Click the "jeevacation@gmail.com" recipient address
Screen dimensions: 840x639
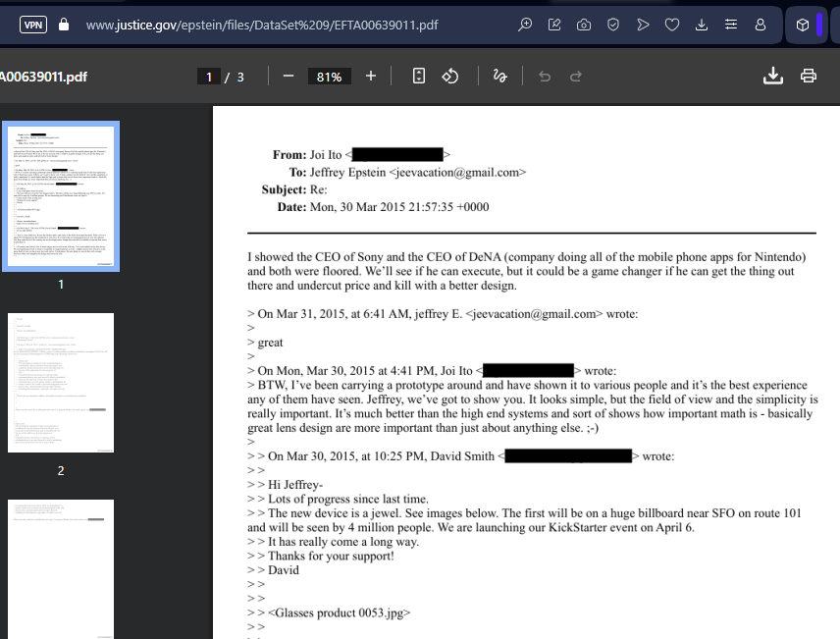point(457,172)
